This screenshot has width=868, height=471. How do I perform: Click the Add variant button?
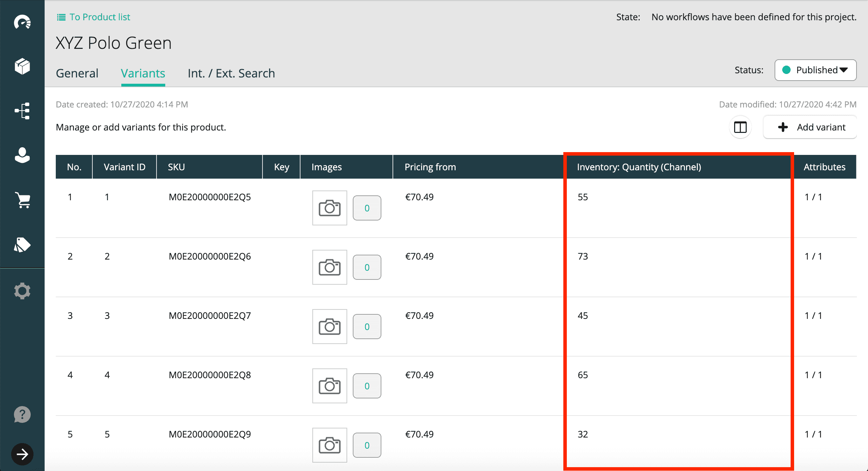click(x=810, y=127)
